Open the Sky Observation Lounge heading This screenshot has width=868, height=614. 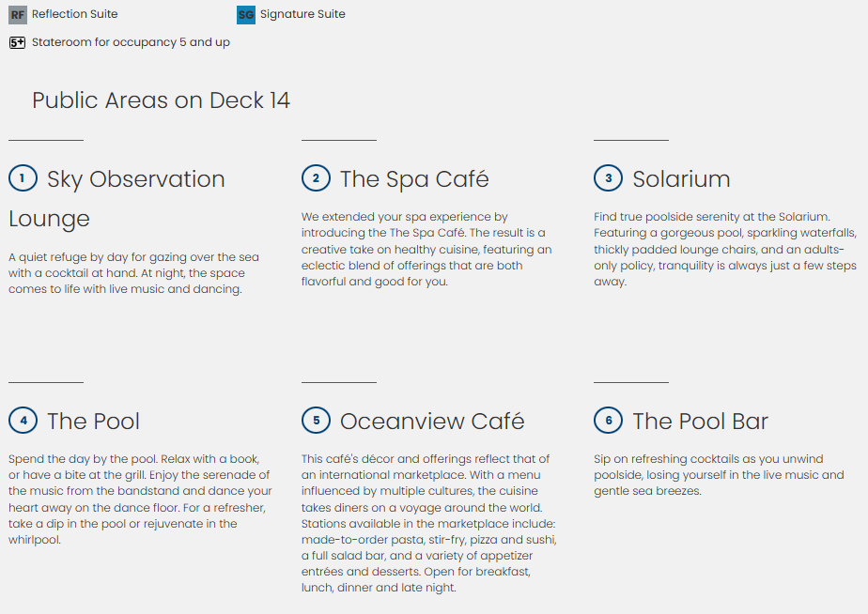coord(135,179)
